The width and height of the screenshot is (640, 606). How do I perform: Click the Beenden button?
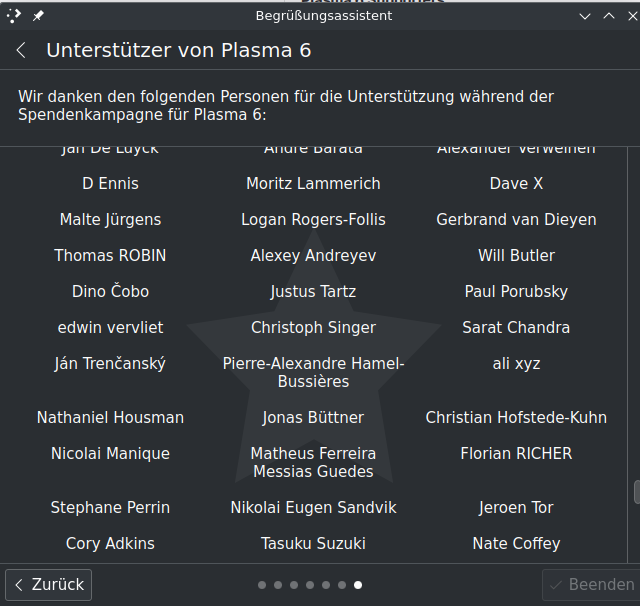coord(590,585)
